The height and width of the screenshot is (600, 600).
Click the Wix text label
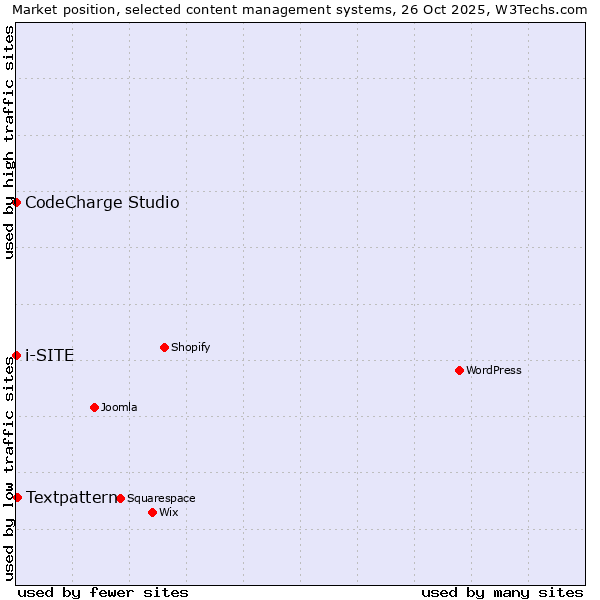[x=168, y=513]
